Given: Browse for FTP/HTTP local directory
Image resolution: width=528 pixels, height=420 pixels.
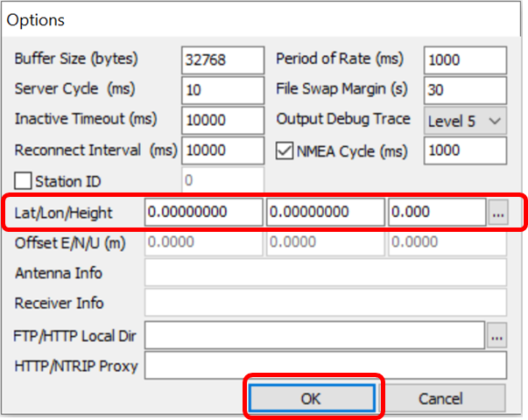Looking at the screenshot, I should (497, 334).
